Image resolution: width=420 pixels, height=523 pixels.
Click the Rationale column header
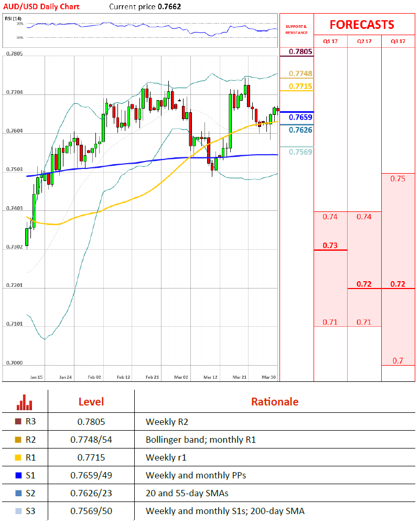(274, 402)
